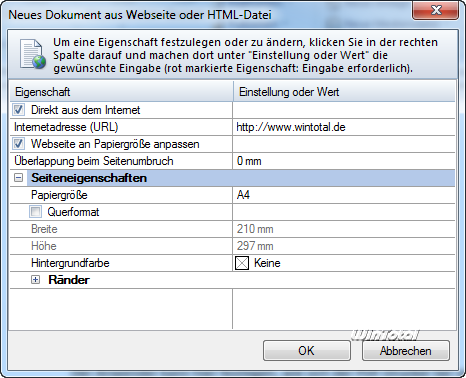This screenshot has height=378, width=466.
Task: Click the 'Eigenschaft' column header
Action: pyautogui.click(x=122, y=92)
